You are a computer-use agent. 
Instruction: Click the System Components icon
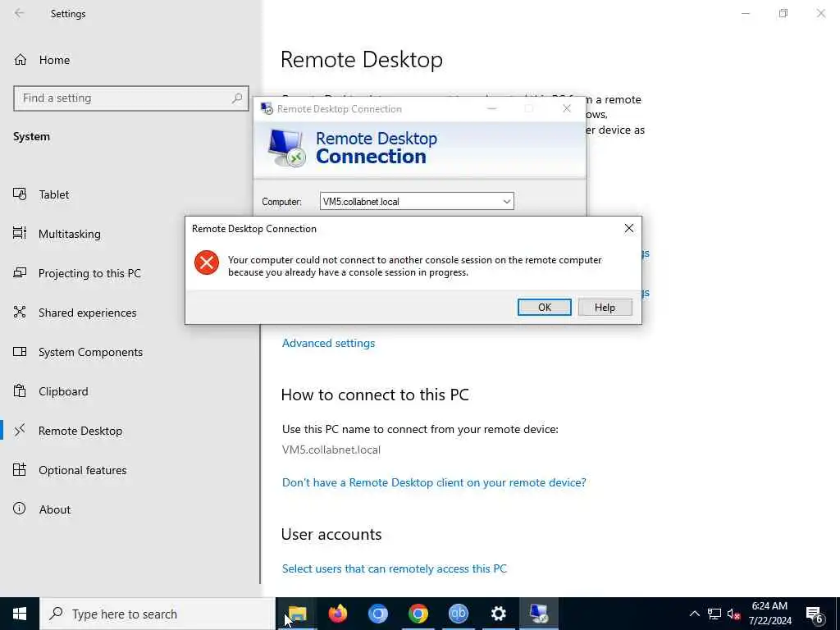point(20,351)
